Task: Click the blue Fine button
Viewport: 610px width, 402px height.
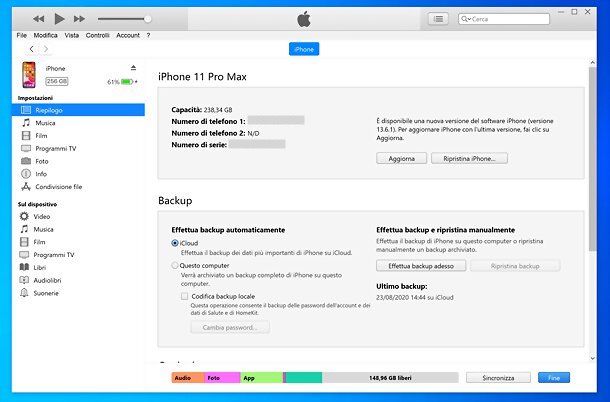Action: tap(554, 377)
